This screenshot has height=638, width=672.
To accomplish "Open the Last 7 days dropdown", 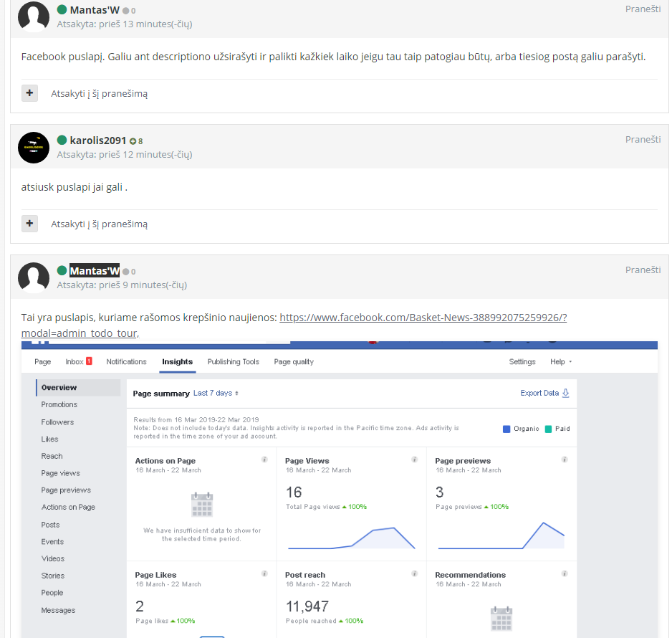I will click(x=216, y=393).
